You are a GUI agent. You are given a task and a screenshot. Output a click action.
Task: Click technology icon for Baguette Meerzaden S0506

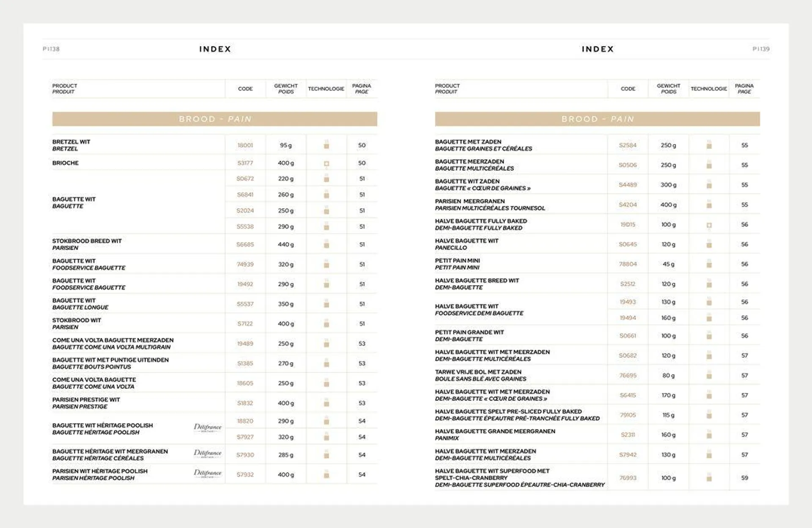(709, 165)
